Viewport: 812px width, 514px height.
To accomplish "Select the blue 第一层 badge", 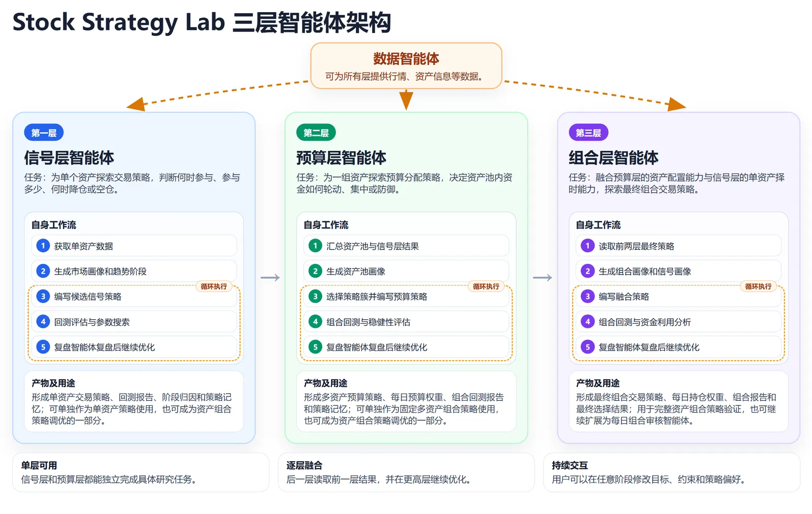I will click(x=44, y=133).
